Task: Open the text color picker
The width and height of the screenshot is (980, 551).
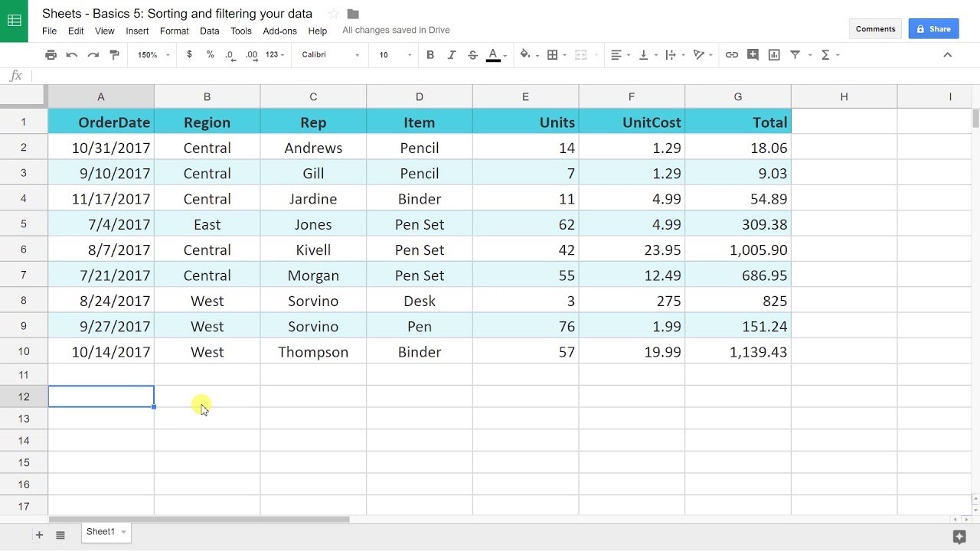Action: (494, 55)
